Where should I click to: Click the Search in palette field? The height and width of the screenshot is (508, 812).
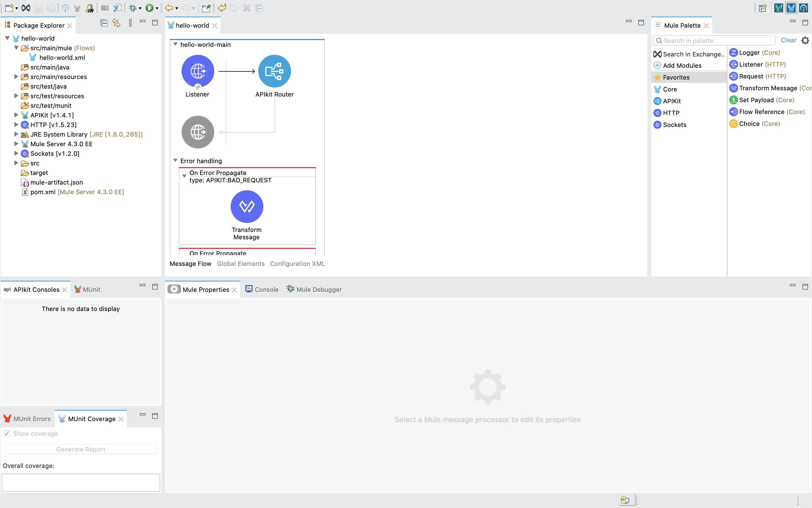(714, 40)
